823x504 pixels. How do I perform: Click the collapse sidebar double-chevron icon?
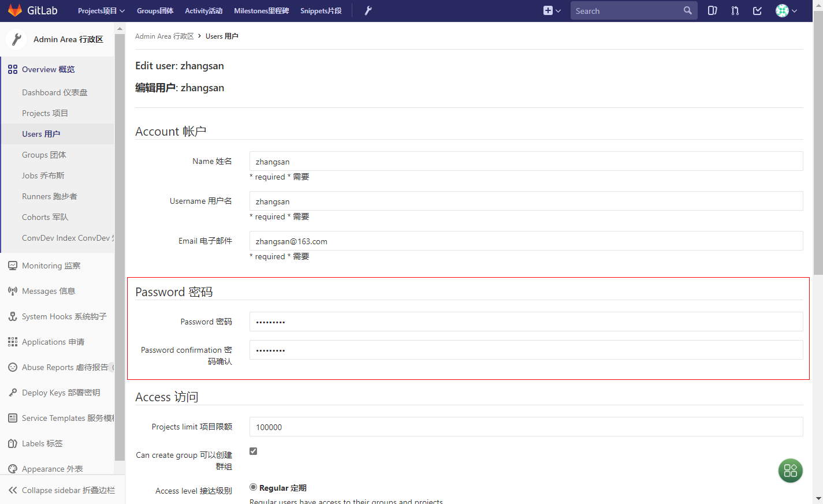click(x=13, y=490)
